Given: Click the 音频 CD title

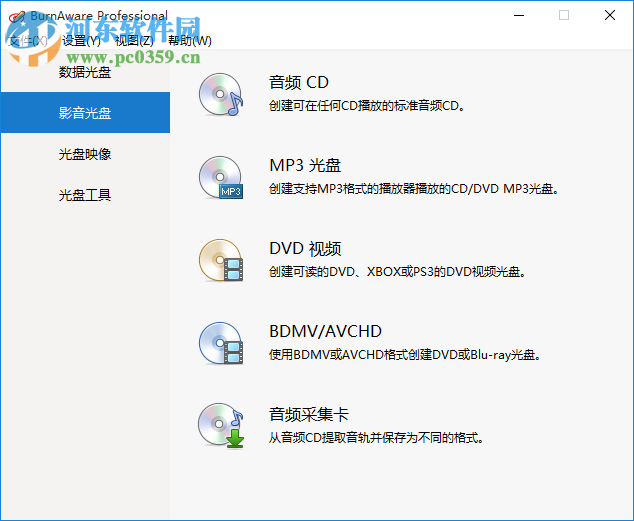Looking at the screenshot, I should click(x=299, y=82).
